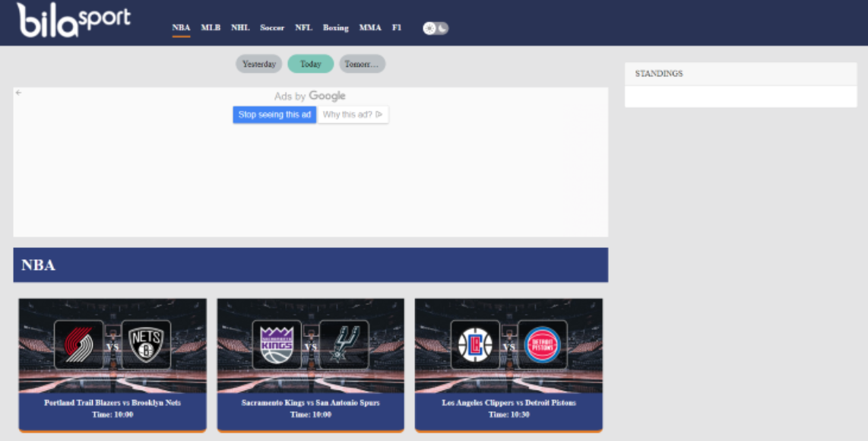Click the Sacramento Kings logo
Screen dimensions: 868x441
click(277, 344)
